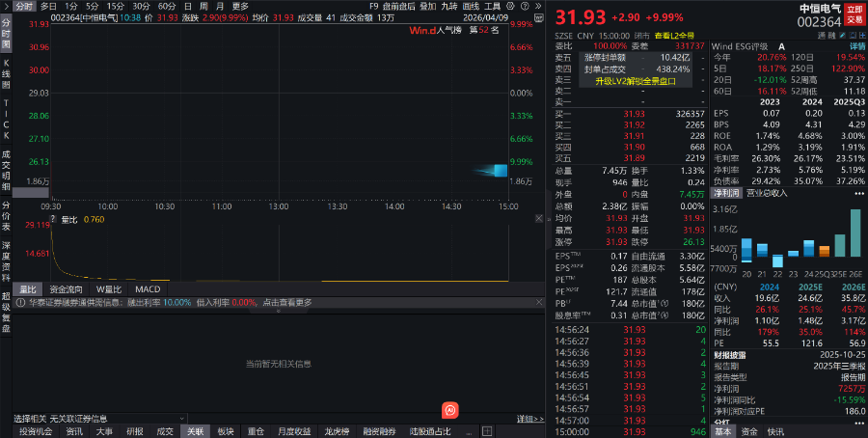Screen dimensions: 868x438
Task: Open the 资金 tab in right panel
Action: pos(749,431)
